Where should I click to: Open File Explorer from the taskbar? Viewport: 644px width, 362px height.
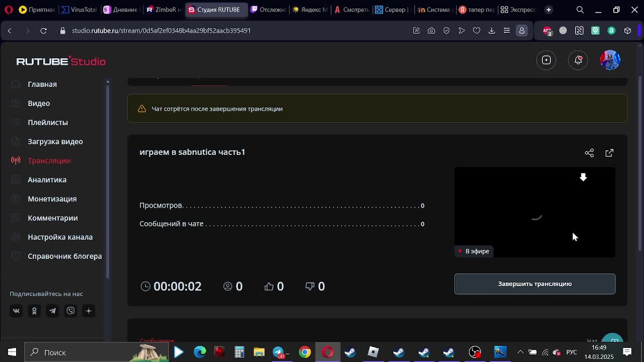(259, 352)
